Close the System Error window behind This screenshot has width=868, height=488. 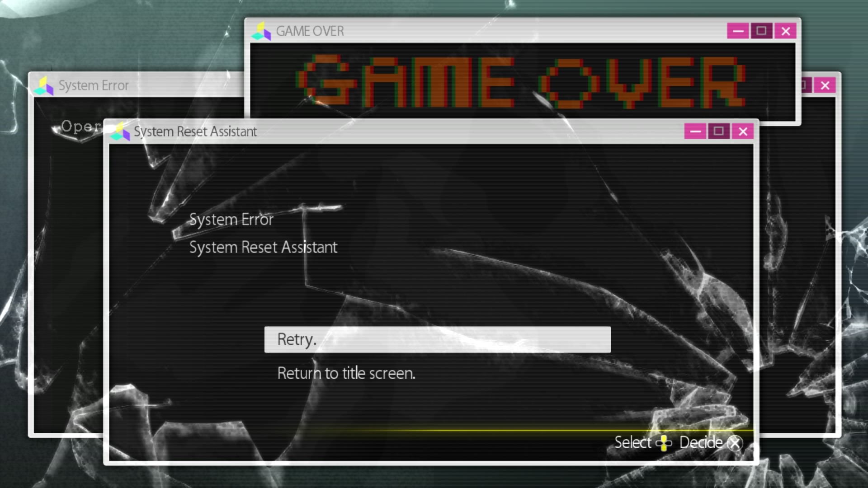coord(825,85)
